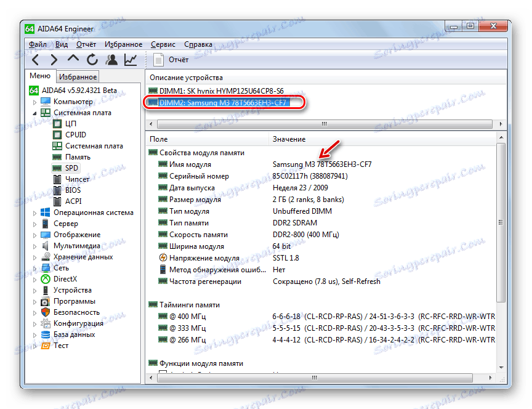
Task: Click the report document icon
Action: pyautogui.click(x=158, y=60)
